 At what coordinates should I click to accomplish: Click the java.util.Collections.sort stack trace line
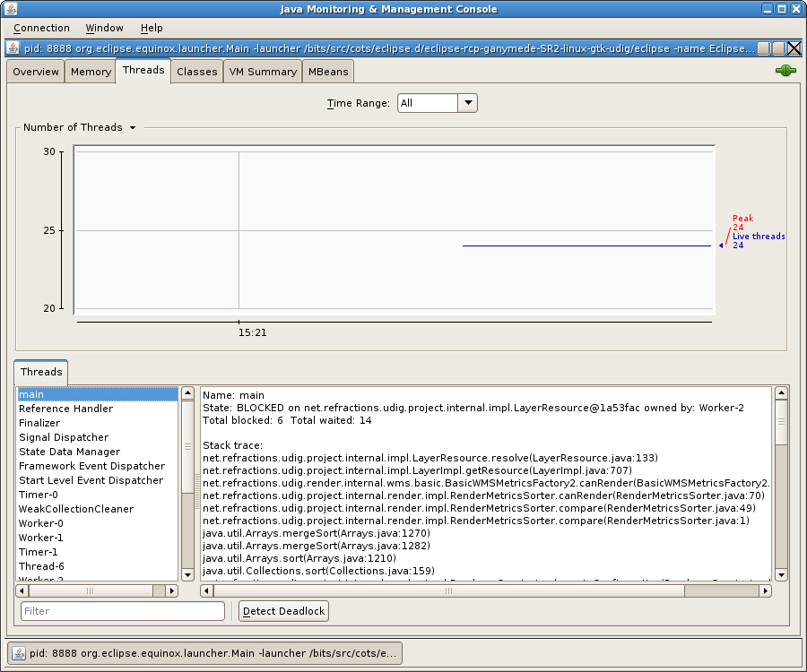318,571
